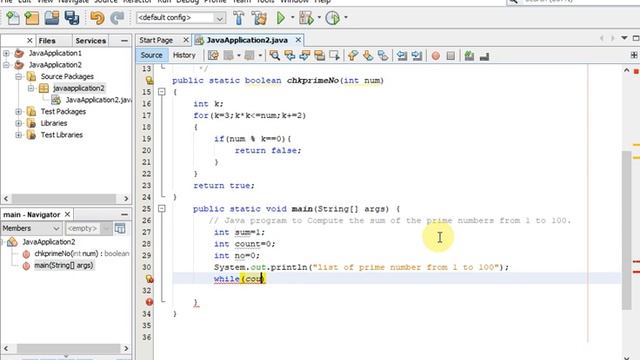Viewport: 640px width, 360px height.
Task: Click the Shift Line Left icon
Action: click(402, 56)
